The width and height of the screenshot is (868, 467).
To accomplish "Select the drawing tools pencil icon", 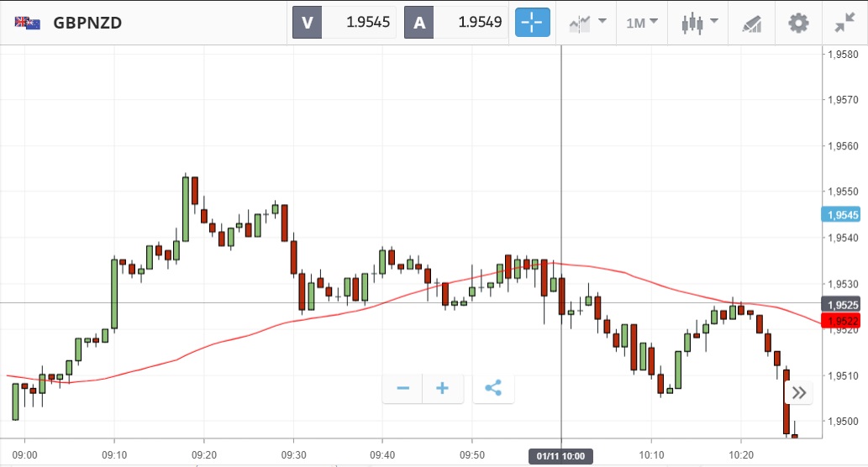I will point(751,23).
